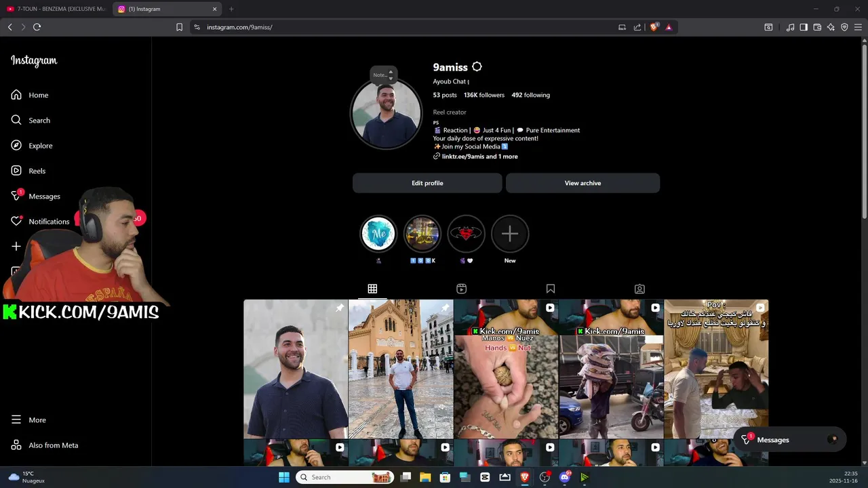Open the Manos Nuez reel
The width and height of the screenshot is (868, 488).
point(506,369)
